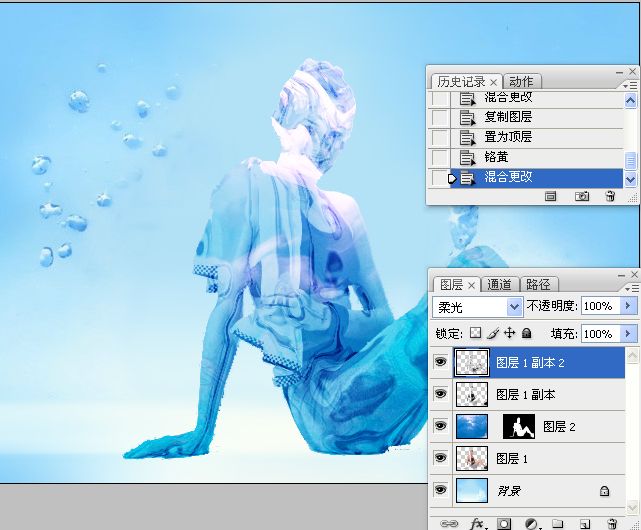The height and width of the screenshot is (530, 641).
Task: Toggle visibility of 图层 2
Action: [x=440, y=427]
